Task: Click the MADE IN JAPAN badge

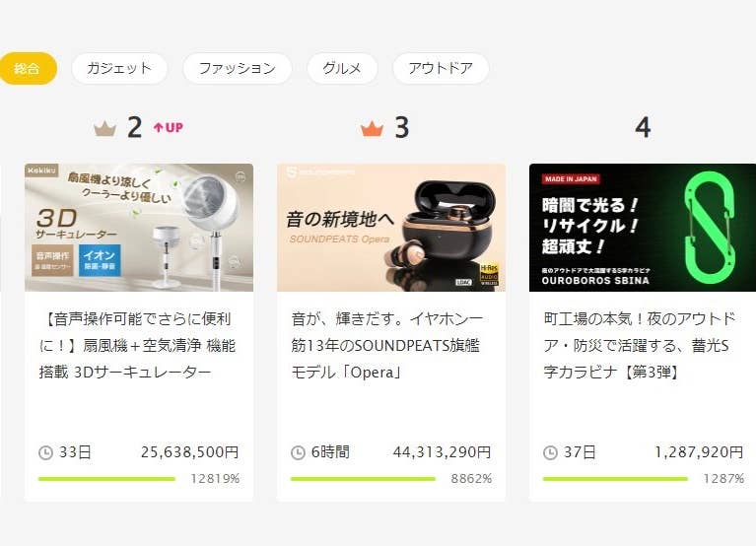Action: pyautogui.click(x=571, y=178)
